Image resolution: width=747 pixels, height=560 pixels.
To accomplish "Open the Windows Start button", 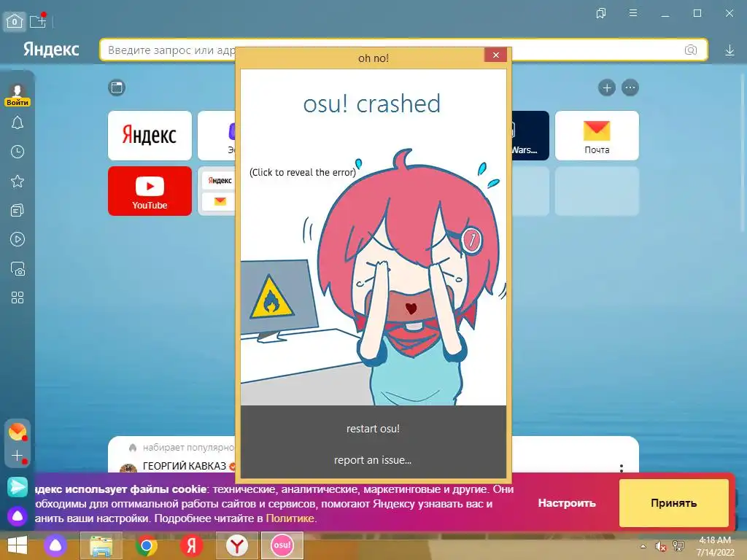I will tap(18, 545).
